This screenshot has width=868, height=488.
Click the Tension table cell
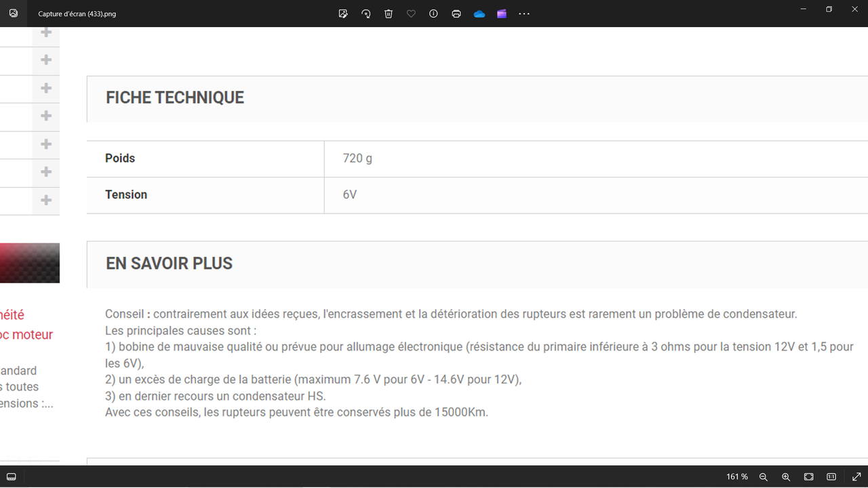click(205, 195)
